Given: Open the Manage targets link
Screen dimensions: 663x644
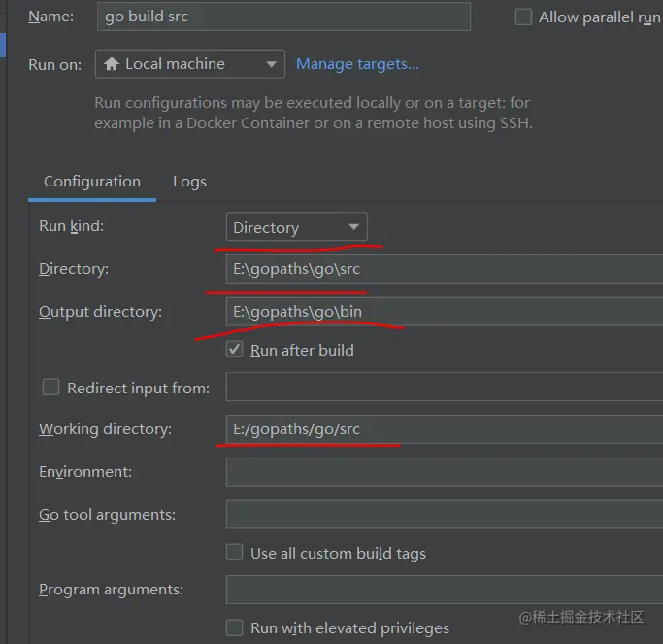Looking at the screenshot, I should (x=357, y=64).
